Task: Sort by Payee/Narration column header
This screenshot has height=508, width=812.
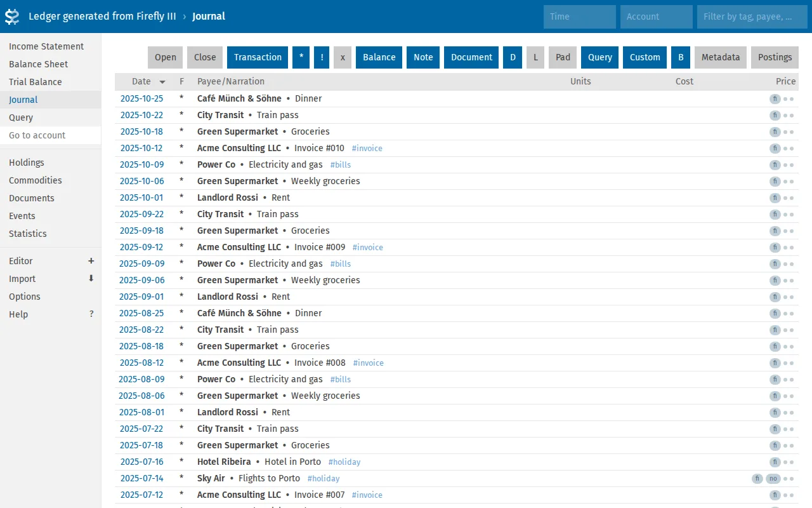Action: pos(231,81)
